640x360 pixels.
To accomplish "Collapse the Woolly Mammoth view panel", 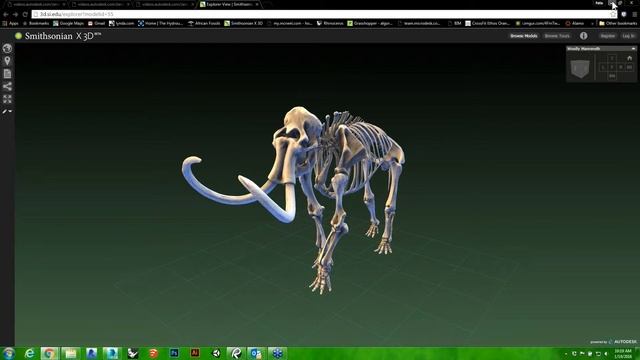I will pyautogui.click(x=633, y=49).
